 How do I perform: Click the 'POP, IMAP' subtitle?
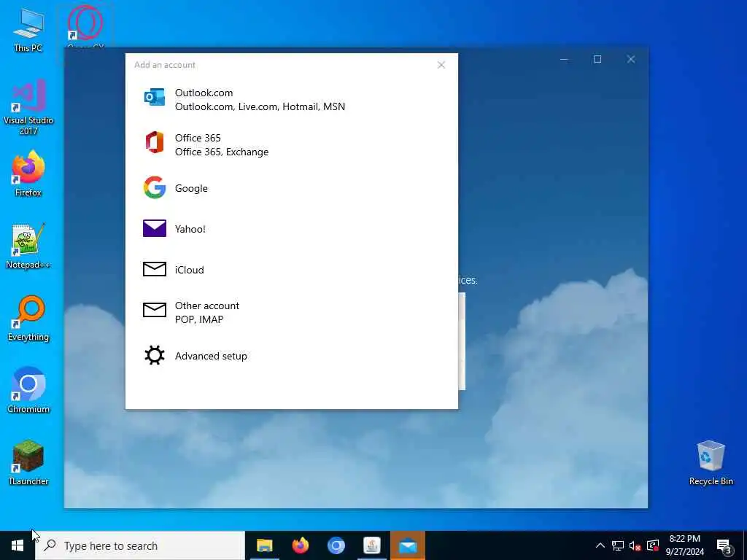[x=199, y=319]
